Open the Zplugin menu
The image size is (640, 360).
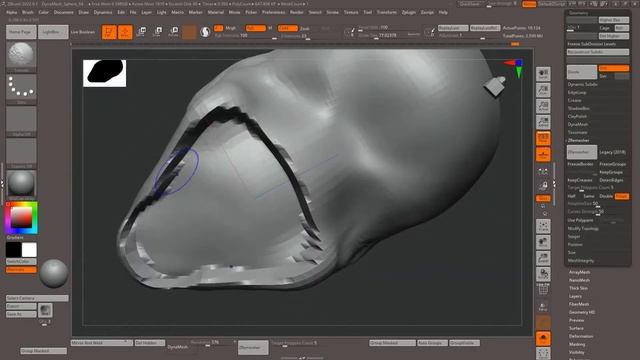point(408,13)
